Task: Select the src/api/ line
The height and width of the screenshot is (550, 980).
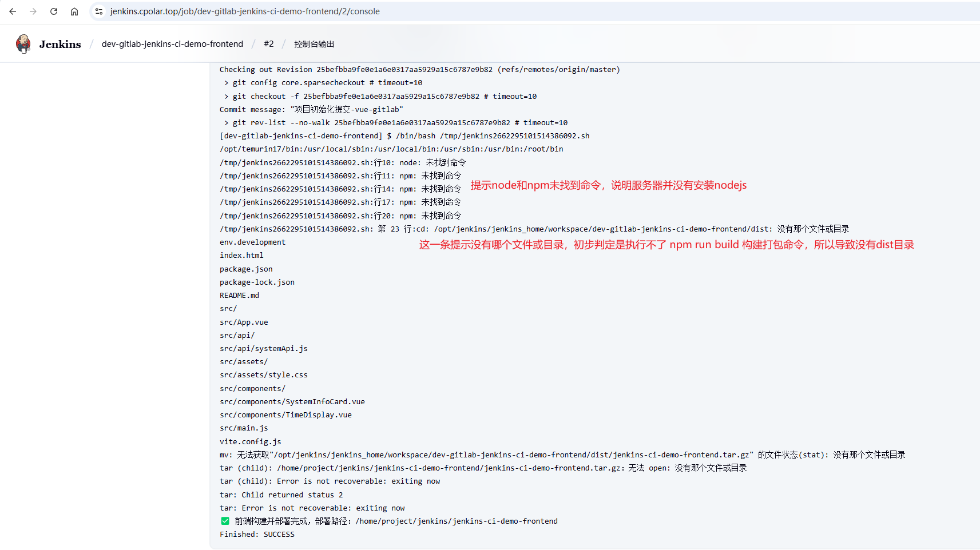Action: click(x=237, y=336)
